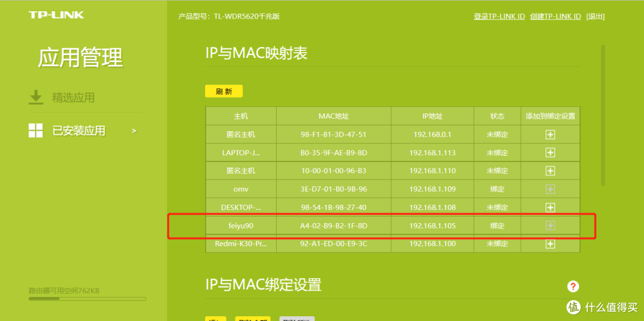This screenshot has height=321, width=644.
Task: Click the [退出] logout link
Action: 596,17
